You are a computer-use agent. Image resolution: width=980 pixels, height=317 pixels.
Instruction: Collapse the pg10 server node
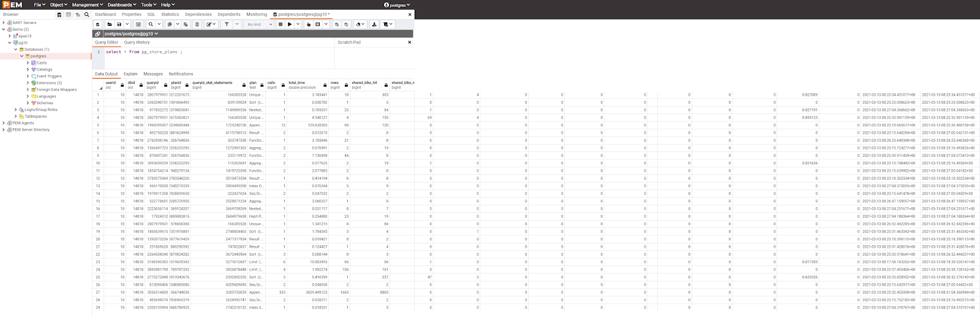pyautogui.click(x=9, y=43)
